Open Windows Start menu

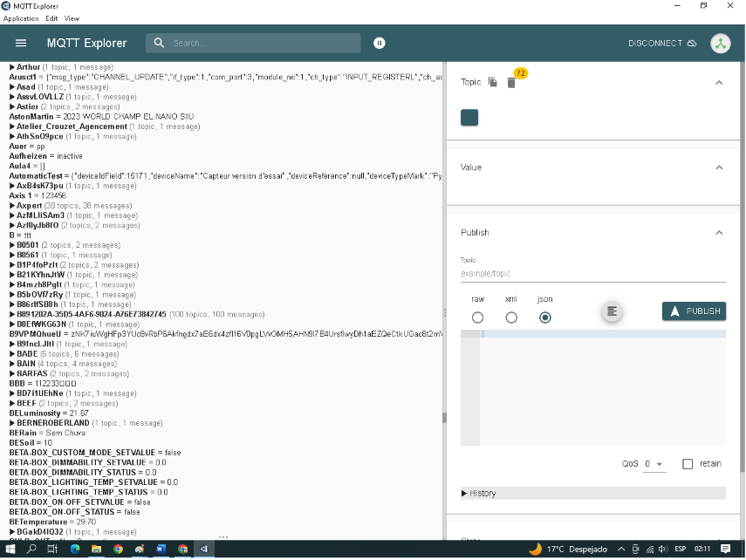[x=10, y=549]
